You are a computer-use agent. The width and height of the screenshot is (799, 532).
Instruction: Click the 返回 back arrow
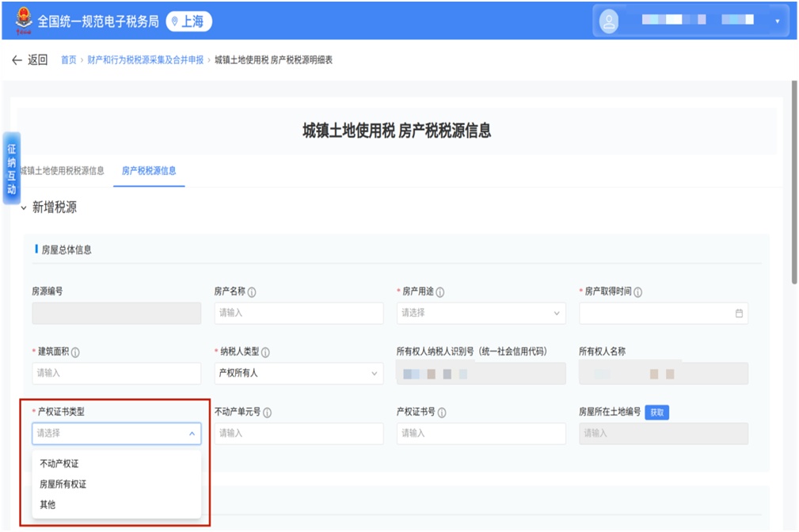pyautogui.click(x=17, y=60)
